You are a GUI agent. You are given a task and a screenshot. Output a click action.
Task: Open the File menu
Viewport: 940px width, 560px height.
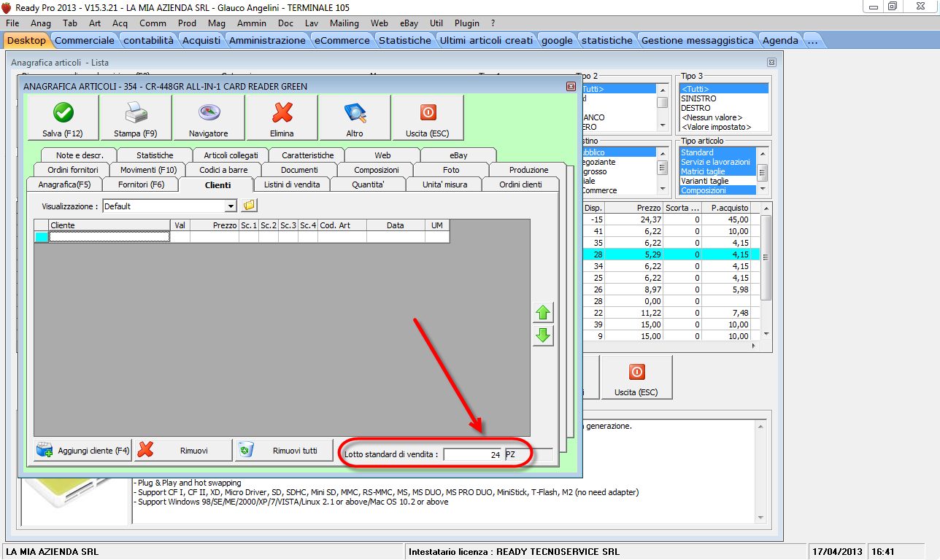click(12, 23)
